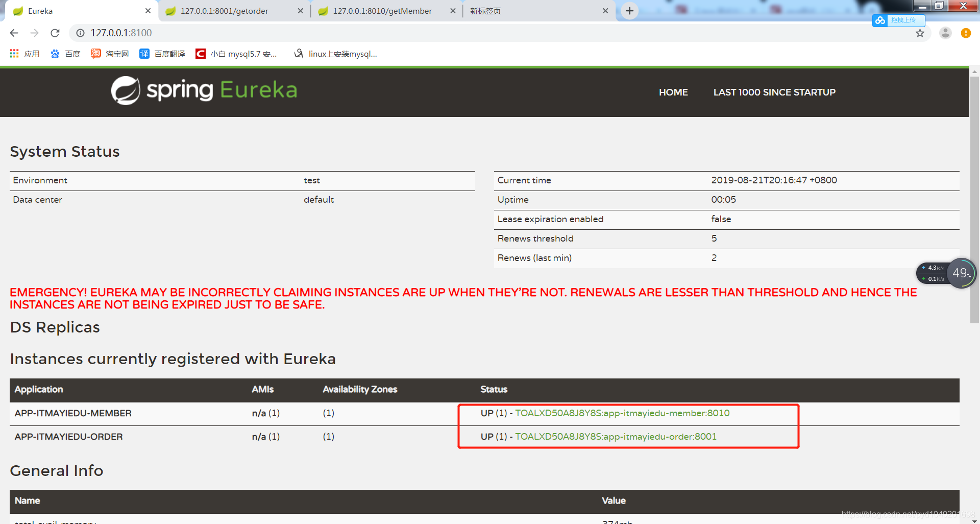Open the app-itmayiedu-order:8001 instance link
Screen dimensions: 980x524
616,437
